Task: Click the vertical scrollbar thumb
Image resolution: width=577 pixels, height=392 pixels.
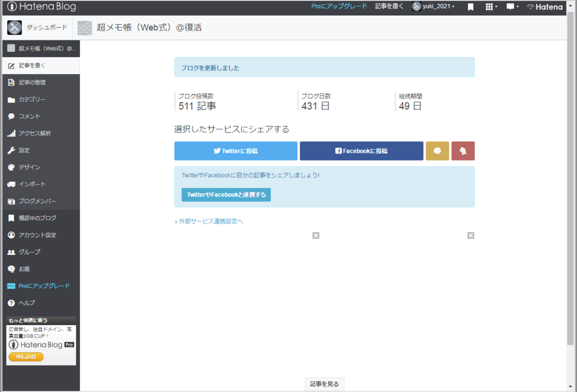Action: [570, 179]
